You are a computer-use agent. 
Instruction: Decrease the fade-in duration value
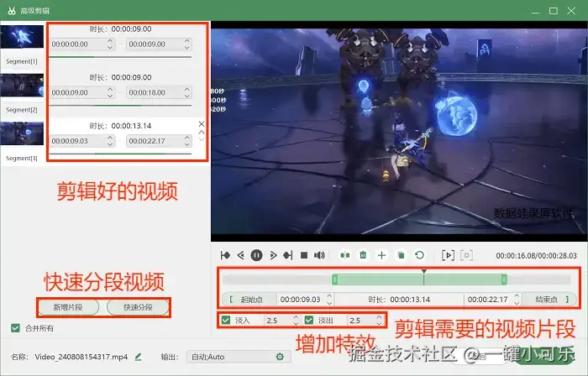(296, 323)
